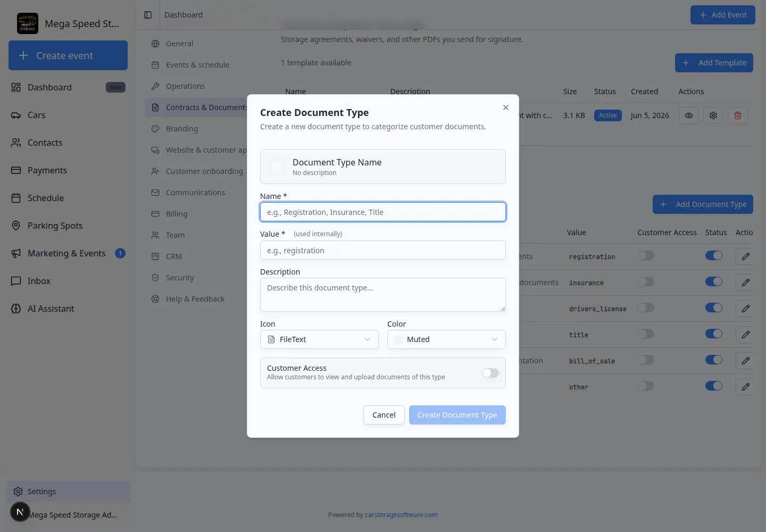Click Create Document Type submit button
766x532 pixels.
tap(457, 415)
